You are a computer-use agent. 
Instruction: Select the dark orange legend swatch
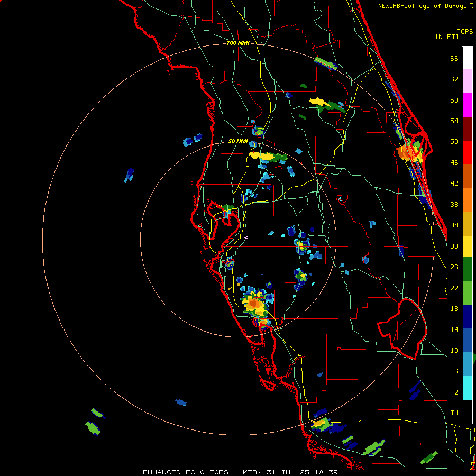467,176
